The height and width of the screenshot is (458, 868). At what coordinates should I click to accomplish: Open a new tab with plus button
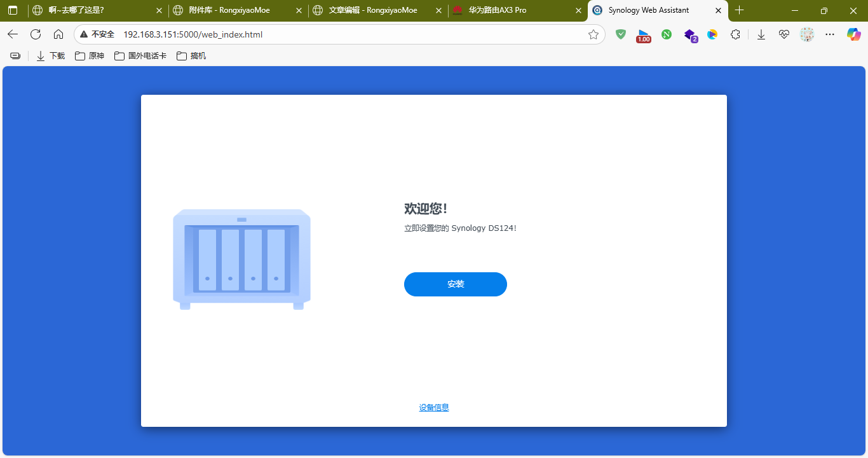739,10
